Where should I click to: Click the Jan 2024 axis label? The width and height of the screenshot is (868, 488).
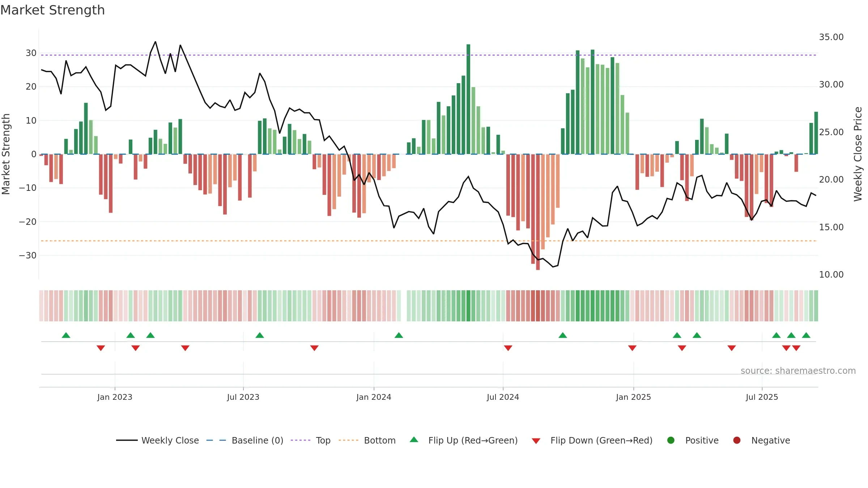(x=374, y=397)
